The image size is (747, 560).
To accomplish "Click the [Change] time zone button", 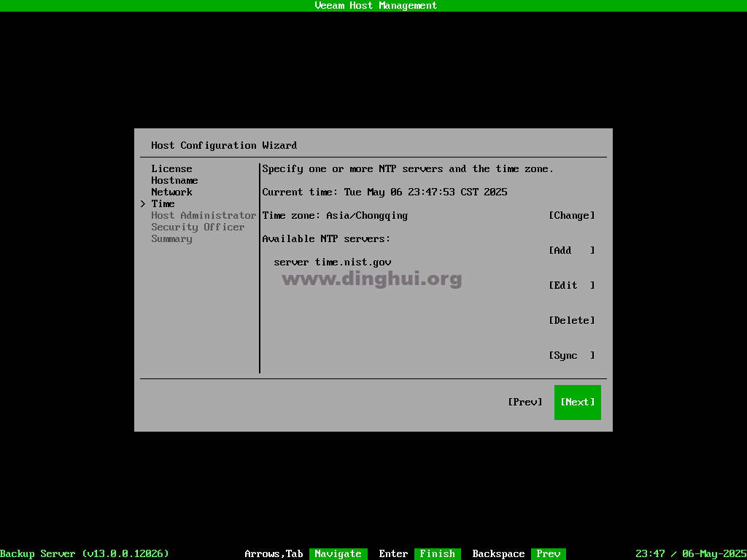I will 572,215.
